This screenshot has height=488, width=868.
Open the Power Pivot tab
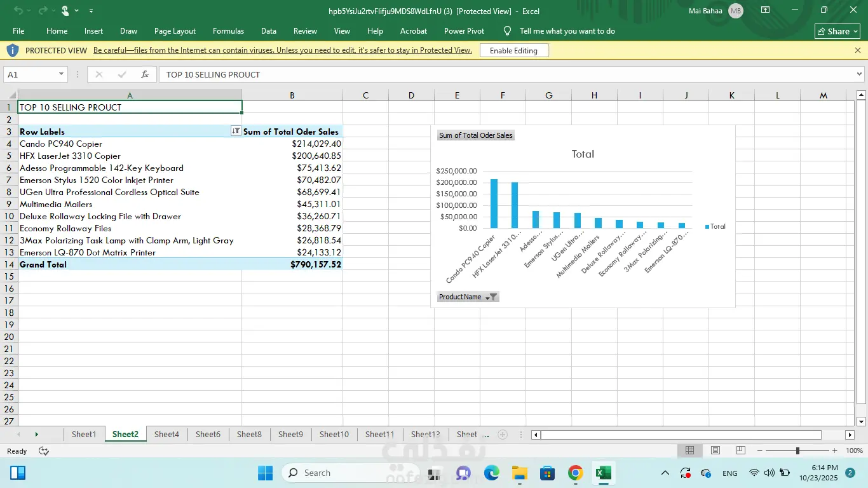point(464,31)
